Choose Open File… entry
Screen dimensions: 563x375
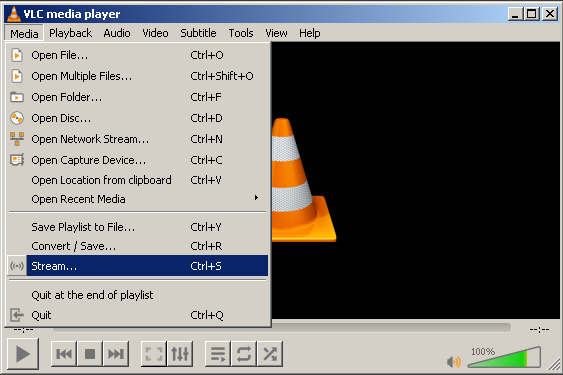[138, 55]
